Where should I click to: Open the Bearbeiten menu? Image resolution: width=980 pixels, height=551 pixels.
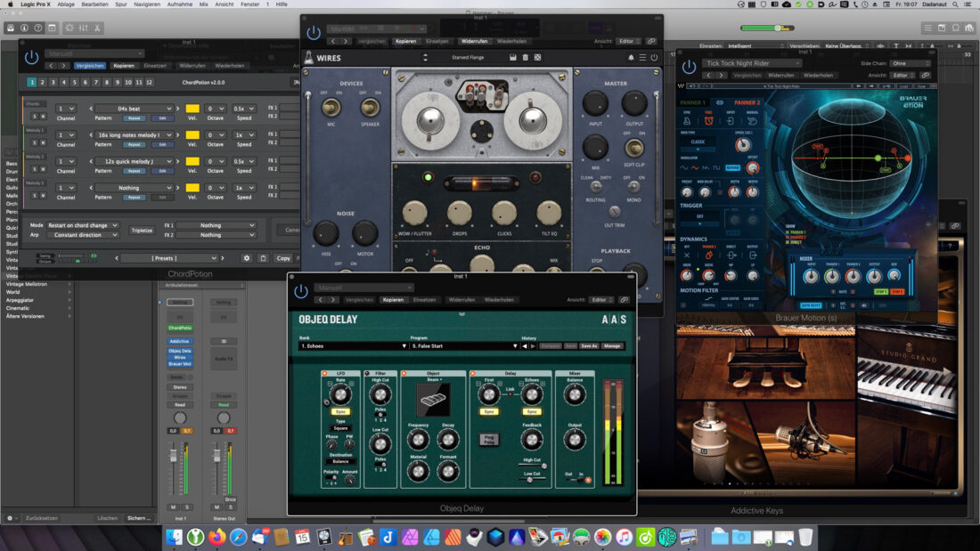pyautogui.click(x=95, y=4)
